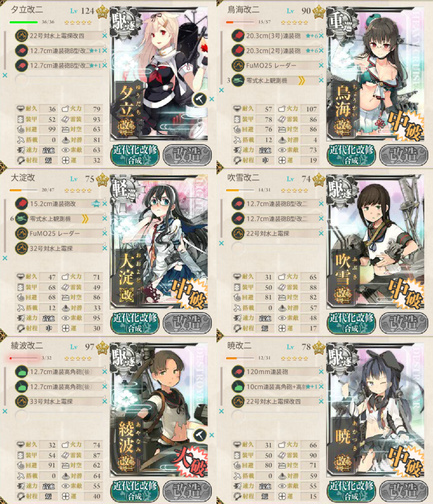Click the repair hammer icon on 夕立改二's card
433x504 pixels.
[x=199, y=99]
